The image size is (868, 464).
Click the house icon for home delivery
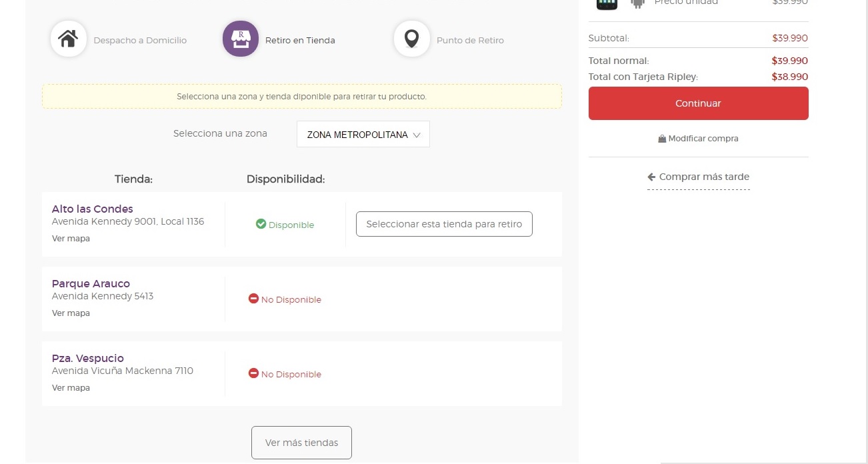68,39
